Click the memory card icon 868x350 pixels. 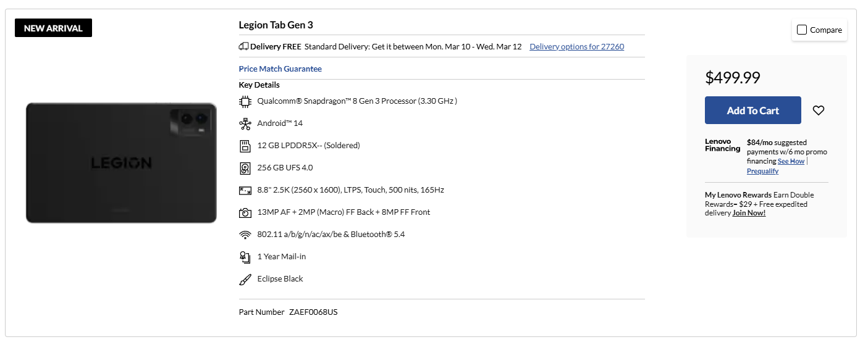click(x=245, y=146)
